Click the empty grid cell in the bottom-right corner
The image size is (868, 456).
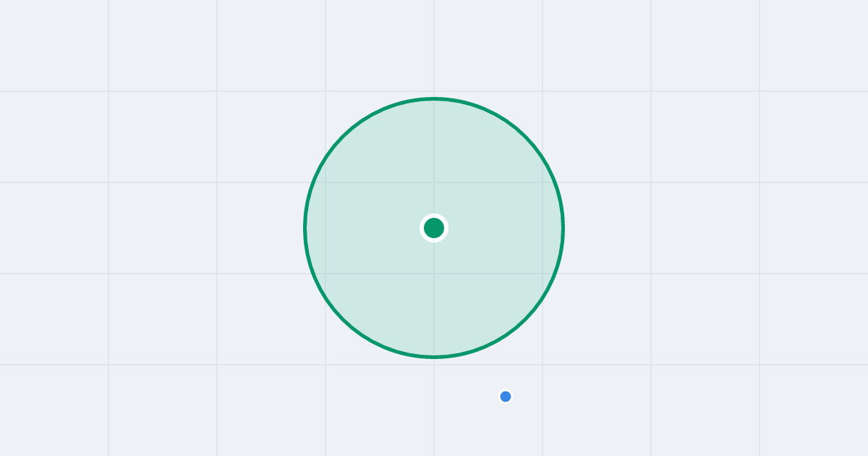(814, 410)
